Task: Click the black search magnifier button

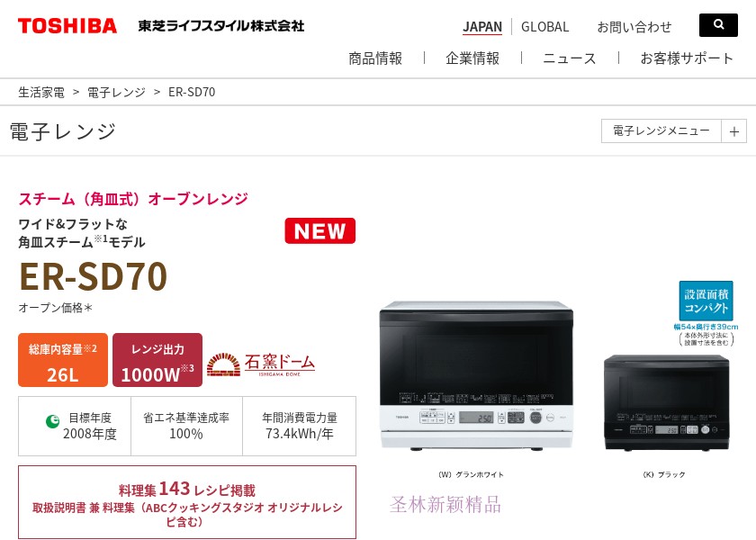Action: click(x=718, y=25)
